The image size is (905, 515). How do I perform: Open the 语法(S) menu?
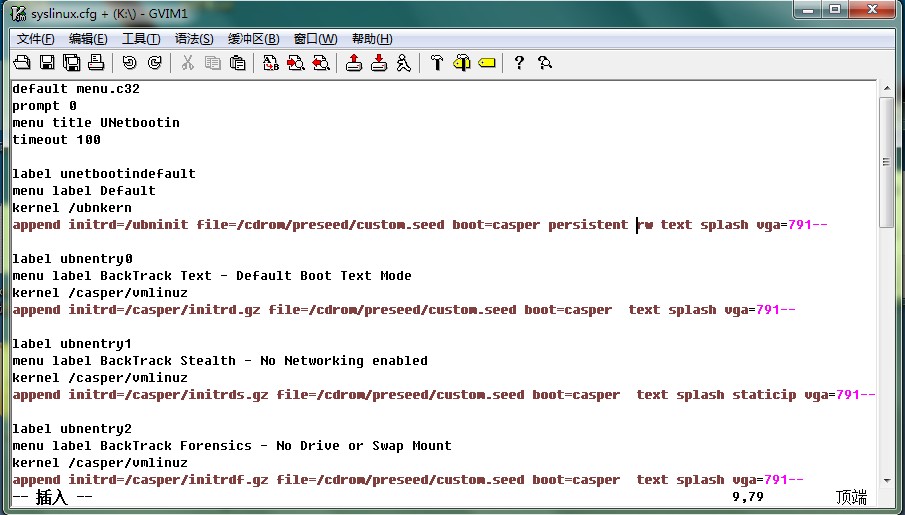point(194,39)
